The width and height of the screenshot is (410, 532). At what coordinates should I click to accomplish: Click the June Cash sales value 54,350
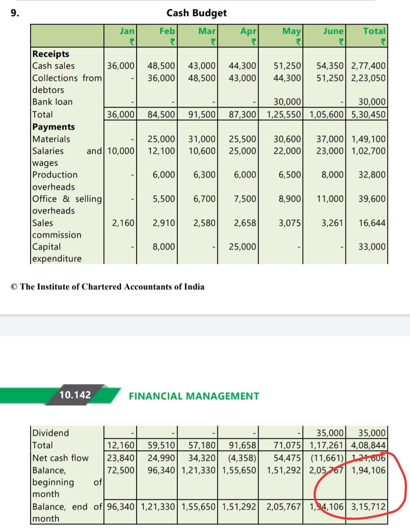pyautogui.click(x=330, y=66)
